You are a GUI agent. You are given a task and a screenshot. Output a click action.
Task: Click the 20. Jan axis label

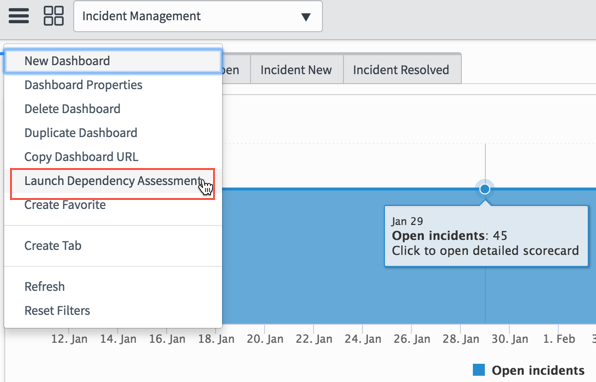coord(265,339)
